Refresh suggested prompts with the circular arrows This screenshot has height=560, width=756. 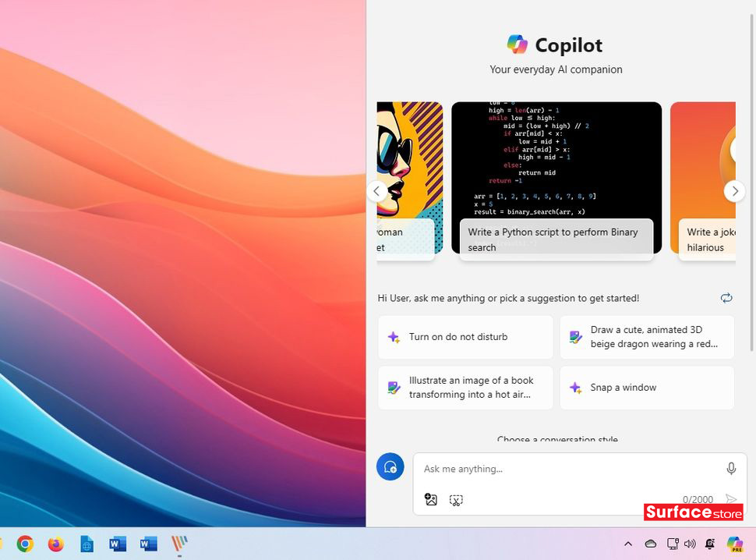(726, 298)
